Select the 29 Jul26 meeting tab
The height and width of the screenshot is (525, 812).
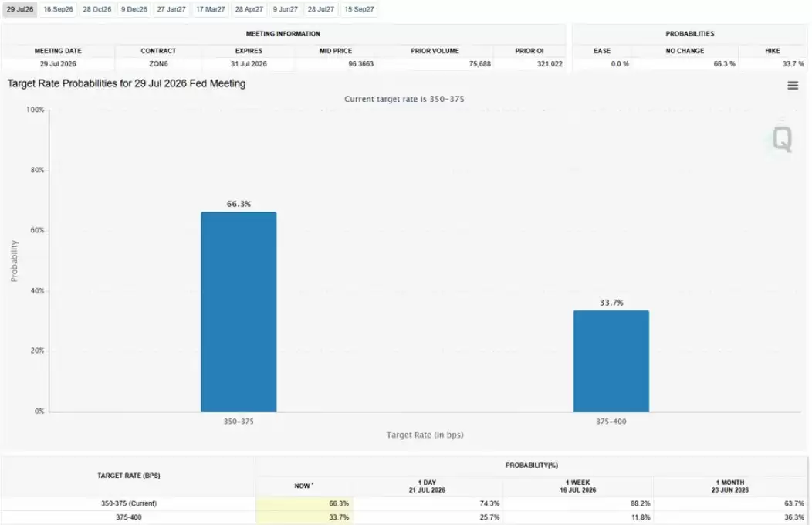click(19, 9)
